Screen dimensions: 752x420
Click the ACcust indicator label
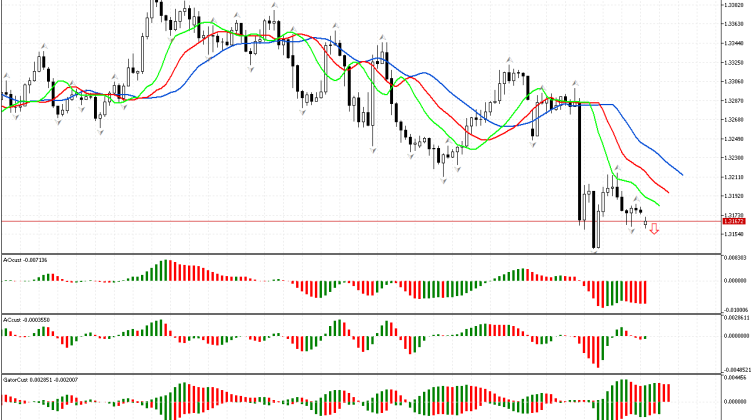pos(26,319)
